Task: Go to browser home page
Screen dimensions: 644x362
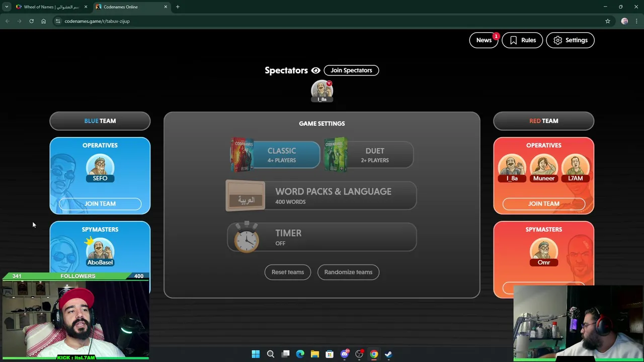Action: pos(43,21)
